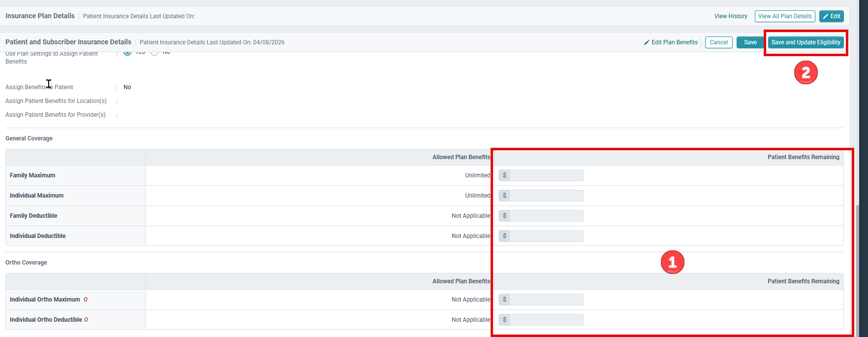Screen dimensions: 868x337
Task: Click the Assign Benefits to Patient label
Action: tap(39, 87)
